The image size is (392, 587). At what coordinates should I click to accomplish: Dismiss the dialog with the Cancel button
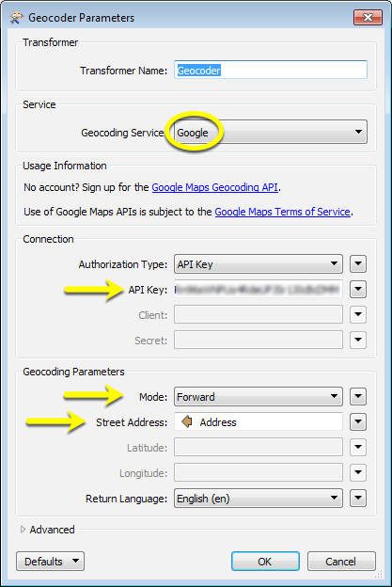click(x=341, y=562)
